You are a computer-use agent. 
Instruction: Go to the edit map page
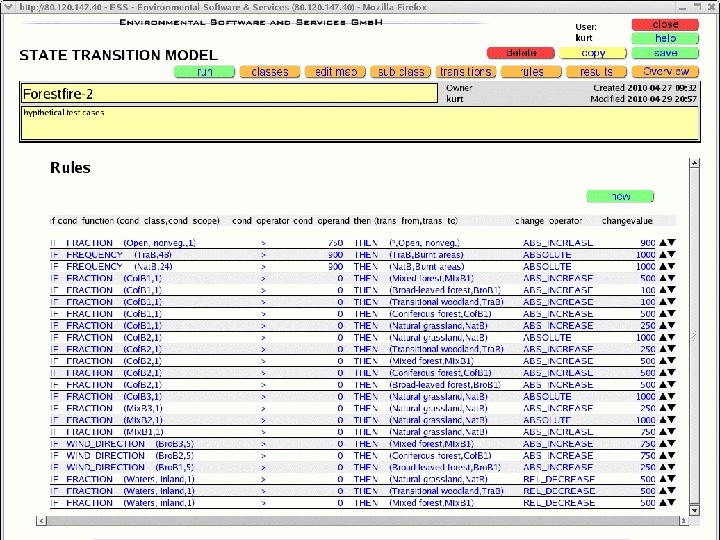[335, 72]
